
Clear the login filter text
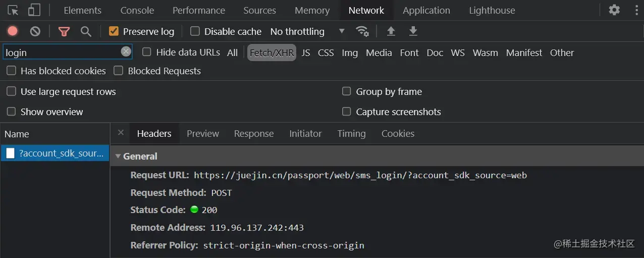tap(126, 51)
